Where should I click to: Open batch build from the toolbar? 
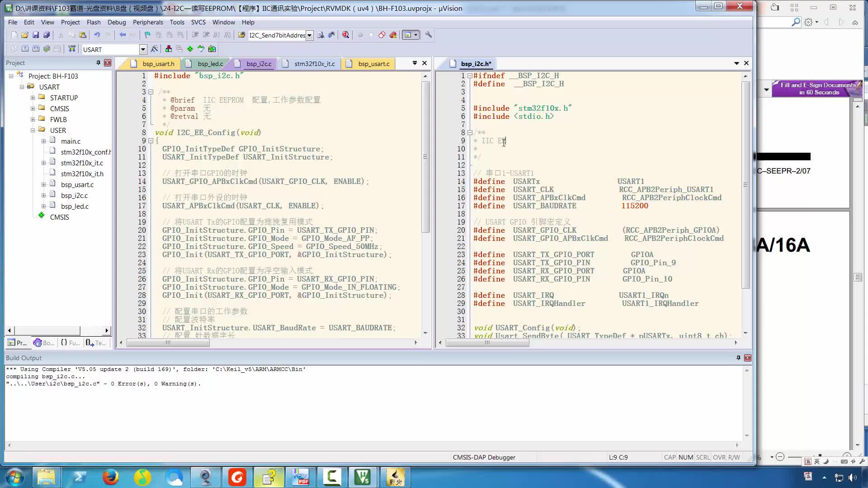47,49
